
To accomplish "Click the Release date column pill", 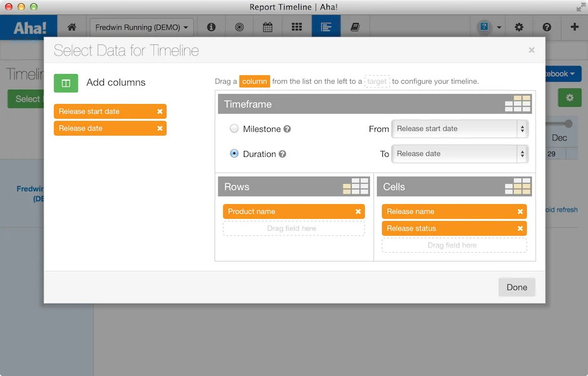I will click(x=110, y=128).
